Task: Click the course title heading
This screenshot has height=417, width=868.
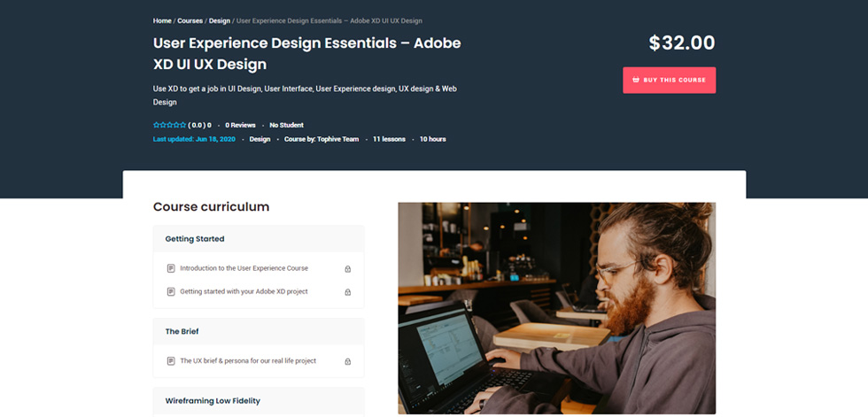Action: pos(307,54)
